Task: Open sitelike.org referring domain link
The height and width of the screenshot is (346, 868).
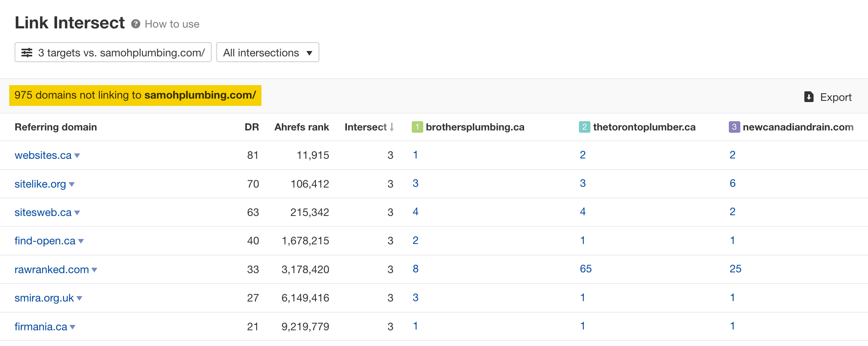Action: click(x=40, y=184)
